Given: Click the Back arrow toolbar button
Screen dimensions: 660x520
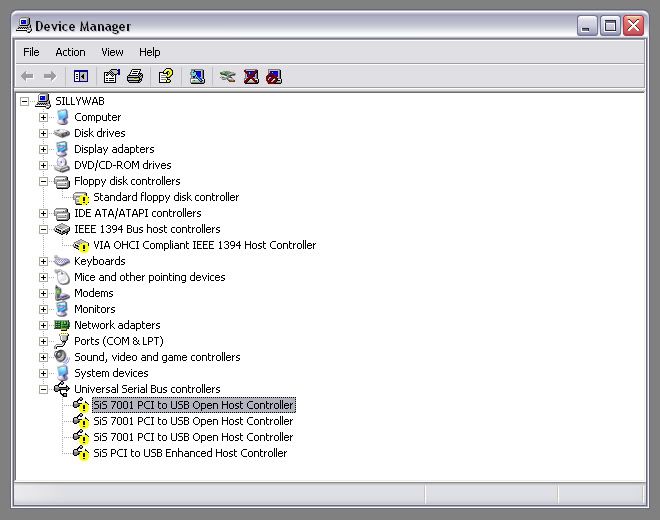Looking at the screenshot, I should click(27, 76).
